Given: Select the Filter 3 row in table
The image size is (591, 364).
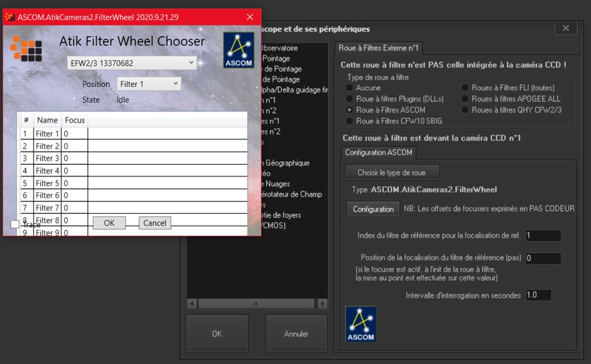Looking at the screenshot, I should pyautogui.click(x=48, y=159).
